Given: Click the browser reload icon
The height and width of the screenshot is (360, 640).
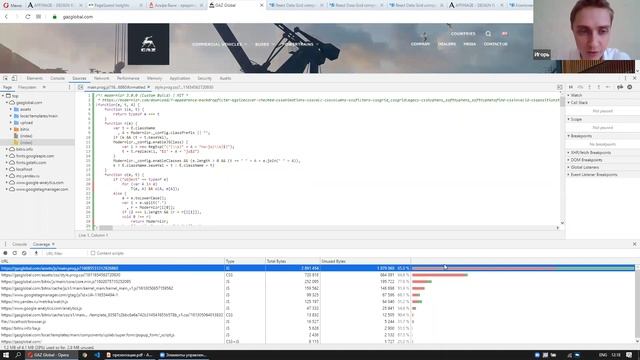Looking at the screenshot, I should pos(27,17).
